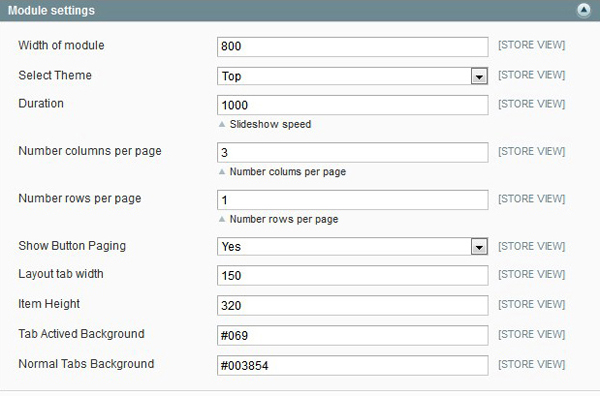
Task: Collapse the Module settings section arrow icon
Action: click(x=584, y=10)
